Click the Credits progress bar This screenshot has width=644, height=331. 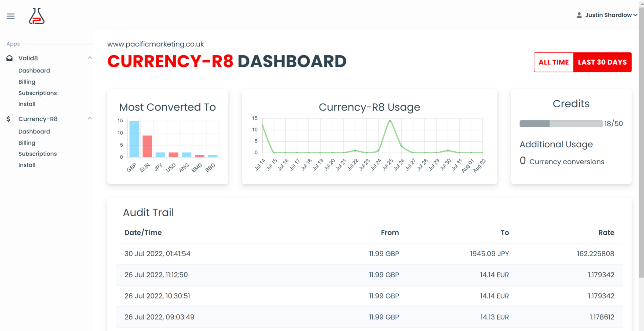click(x=561, y=123)
